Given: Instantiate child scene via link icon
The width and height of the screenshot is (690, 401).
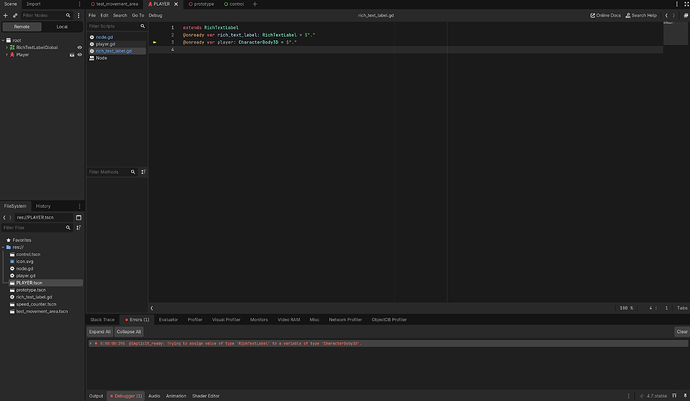Looking at the screenshot, I should click(15, 15).
